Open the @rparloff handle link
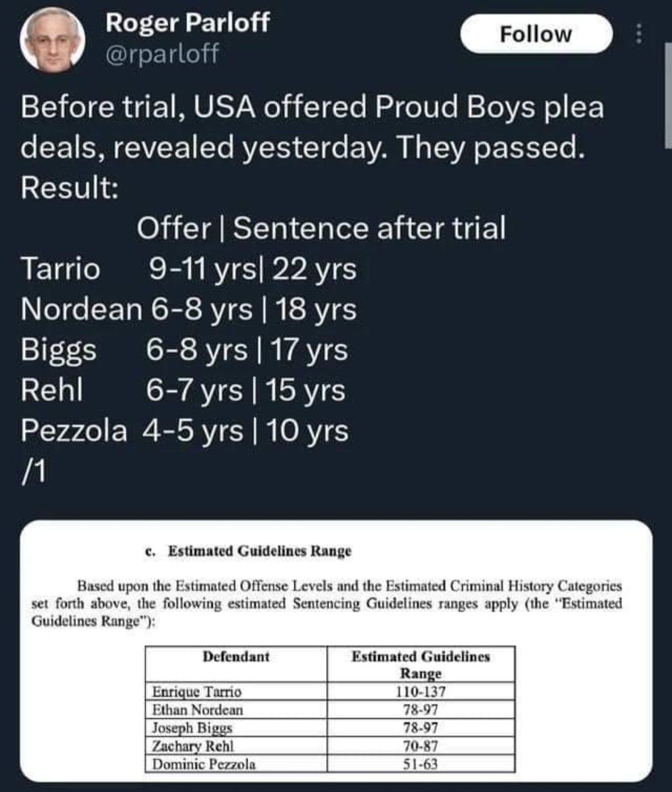672x792 pixels. tap(162, 54)
